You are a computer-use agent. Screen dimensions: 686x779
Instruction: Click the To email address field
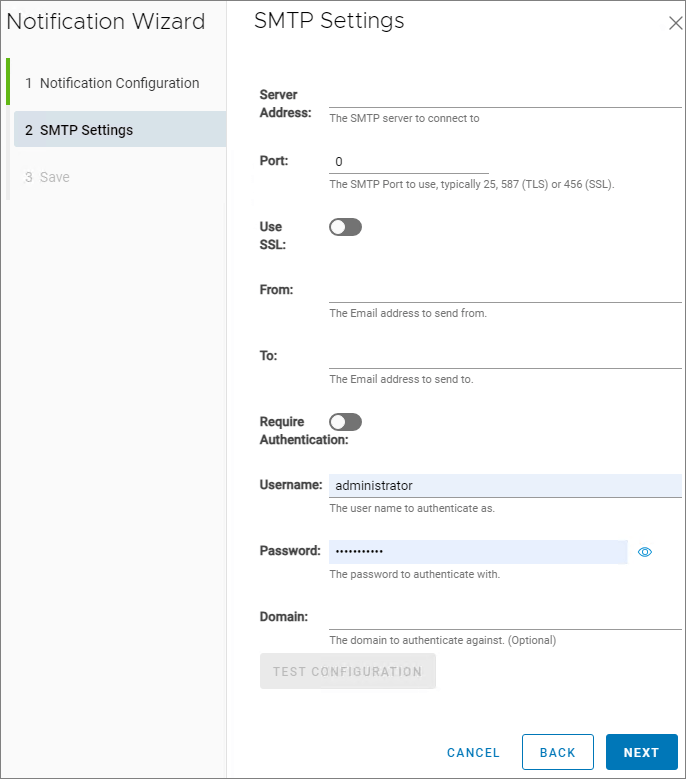[504, 357]
